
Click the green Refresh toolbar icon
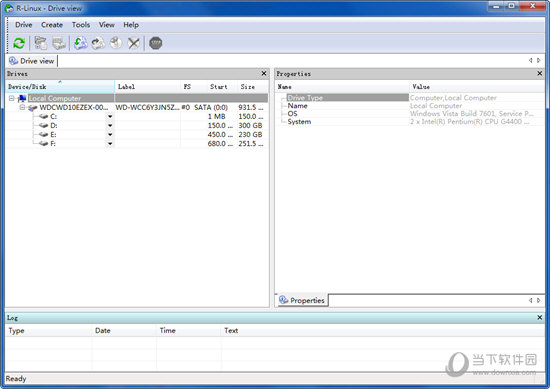coord(19,43)
